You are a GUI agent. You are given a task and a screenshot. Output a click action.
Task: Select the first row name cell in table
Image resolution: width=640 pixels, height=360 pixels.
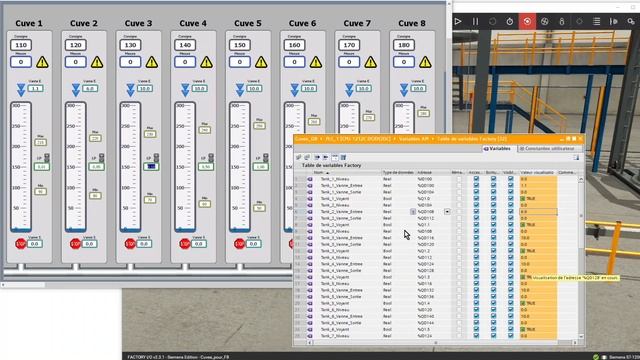point(347,179)
